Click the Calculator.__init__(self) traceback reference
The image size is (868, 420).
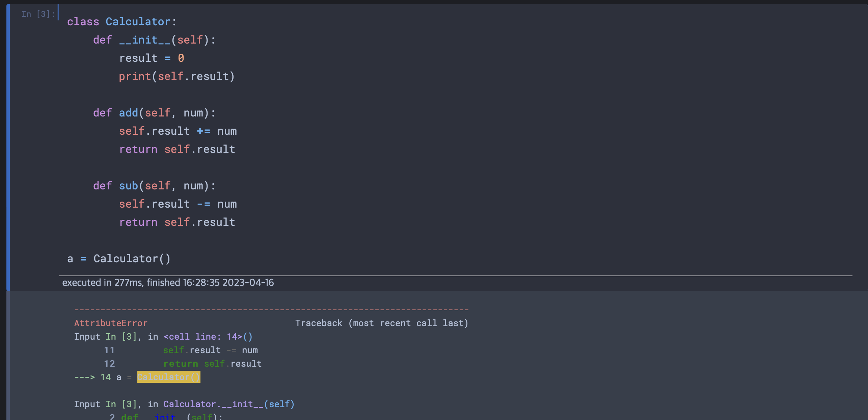pyautogui.click(x=229, y=404)
